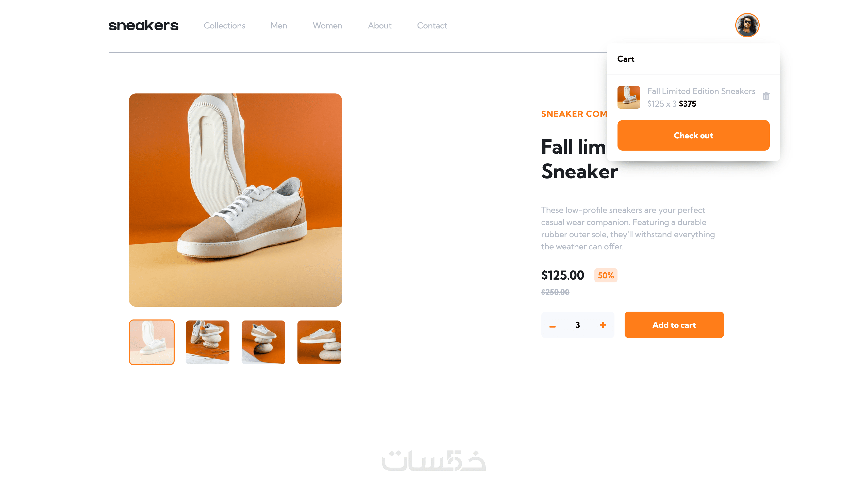Delete the cart item with the trash icon
868x481 pixels.
pyautogui.click(x=766, y=97)
